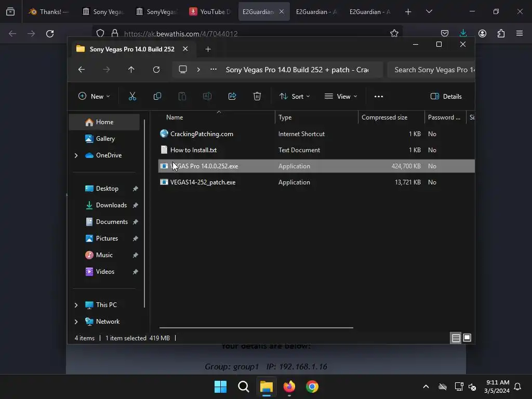Select the Sony Vegas Pro 14.0 Build 252 Explorer tab
The image size is (532, 399).
point(131,49)
